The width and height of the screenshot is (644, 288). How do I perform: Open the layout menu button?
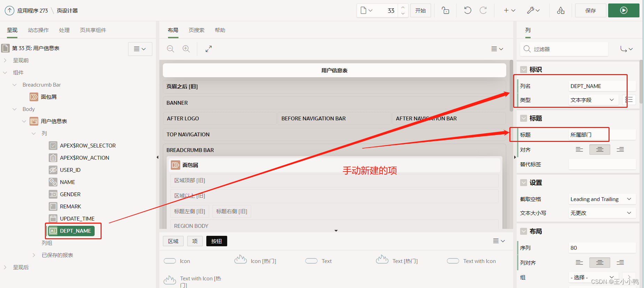click(x=497, y=49)
